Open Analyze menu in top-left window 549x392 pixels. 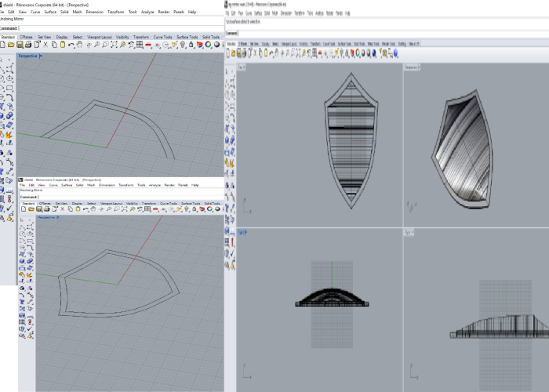point(147,12)
